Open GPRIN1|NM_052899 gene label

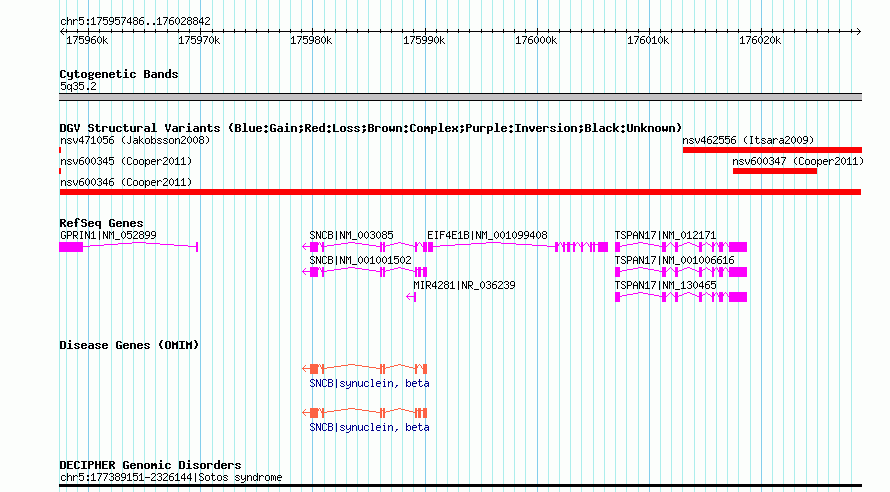point(108,235)
